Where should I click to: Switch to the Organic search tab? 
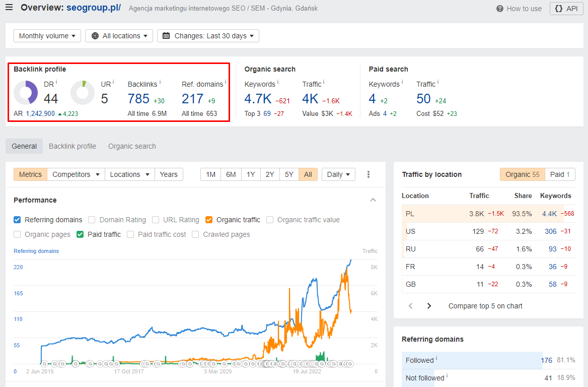(x=132, y=147)
